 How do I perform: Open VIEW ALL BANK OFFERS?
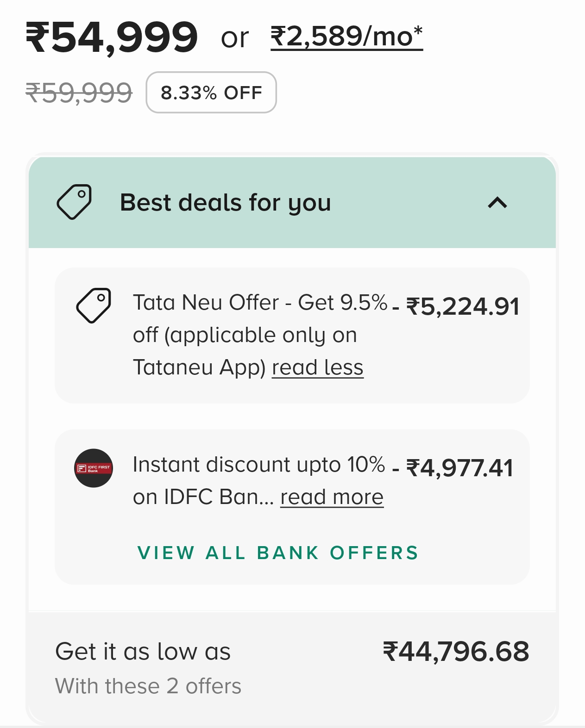tap(278, 553)
